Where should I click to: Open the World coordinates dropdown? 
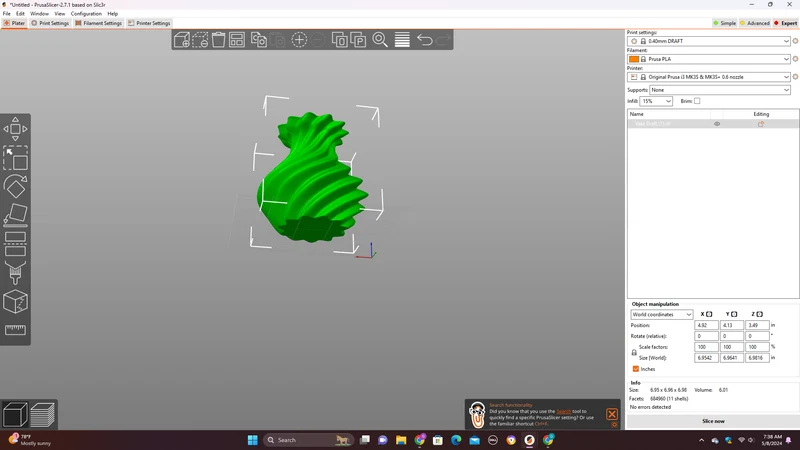(x=662, y=314)
